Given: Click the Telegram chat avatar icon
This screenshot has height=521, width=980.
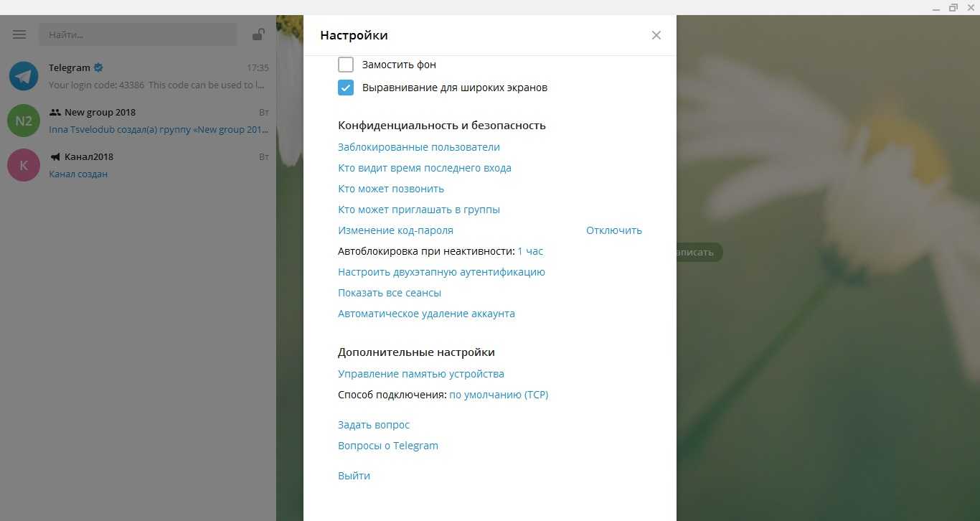Looking at the screenshot, I should click(24, 76).
